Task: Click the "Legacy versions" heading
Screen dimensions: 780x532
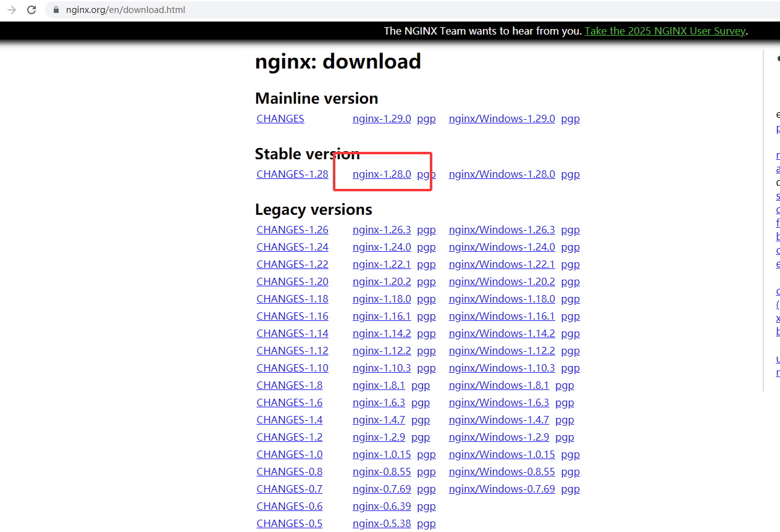Action: pyautogui.click(x=314, y=210)
